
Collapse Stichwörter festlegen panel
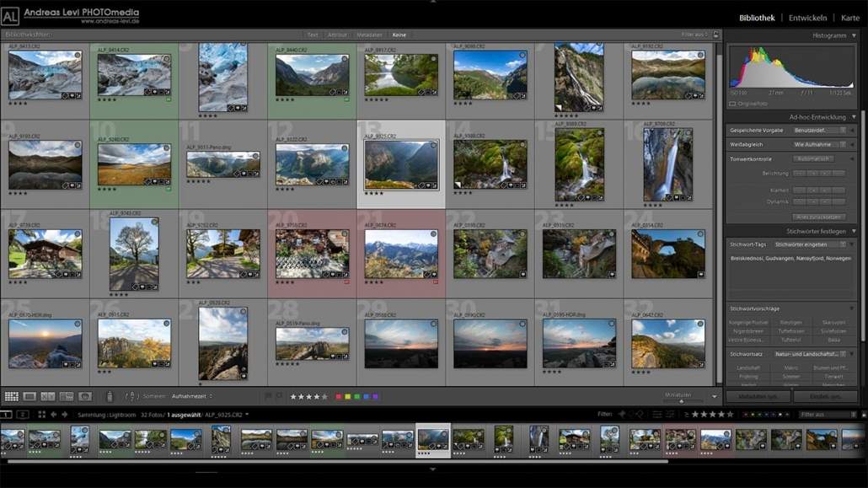click(854, 232)
